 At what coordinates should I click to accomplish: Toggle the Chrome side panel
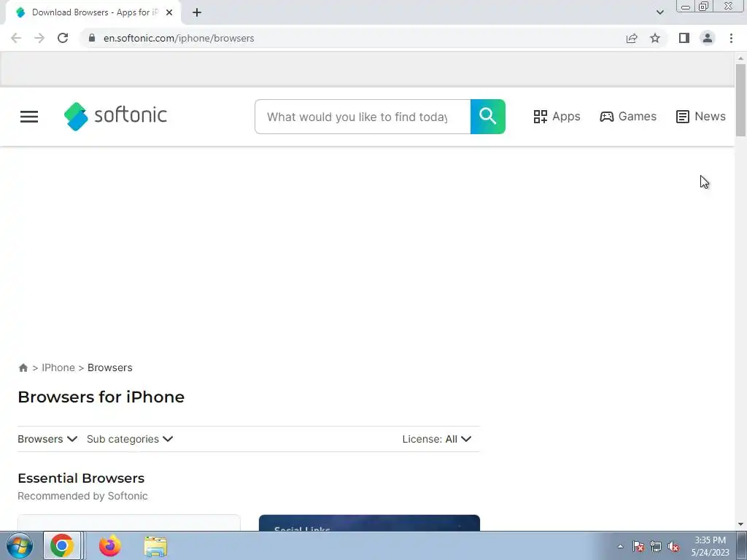(684, 38)
